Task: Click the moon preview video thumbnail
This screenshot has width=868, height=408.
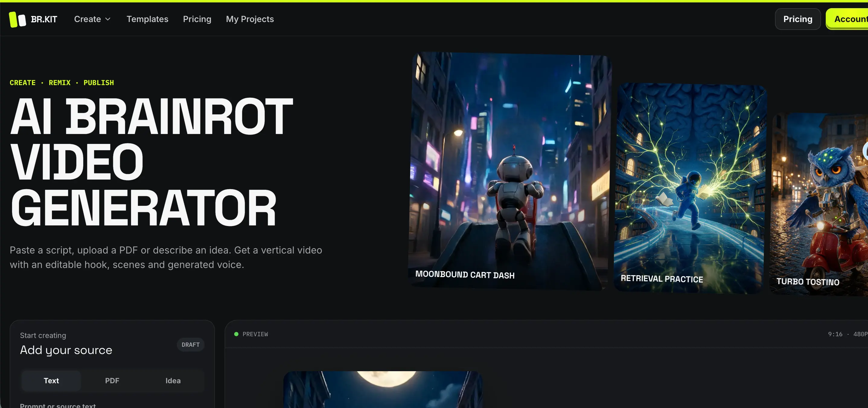Action: click(383, 390)
